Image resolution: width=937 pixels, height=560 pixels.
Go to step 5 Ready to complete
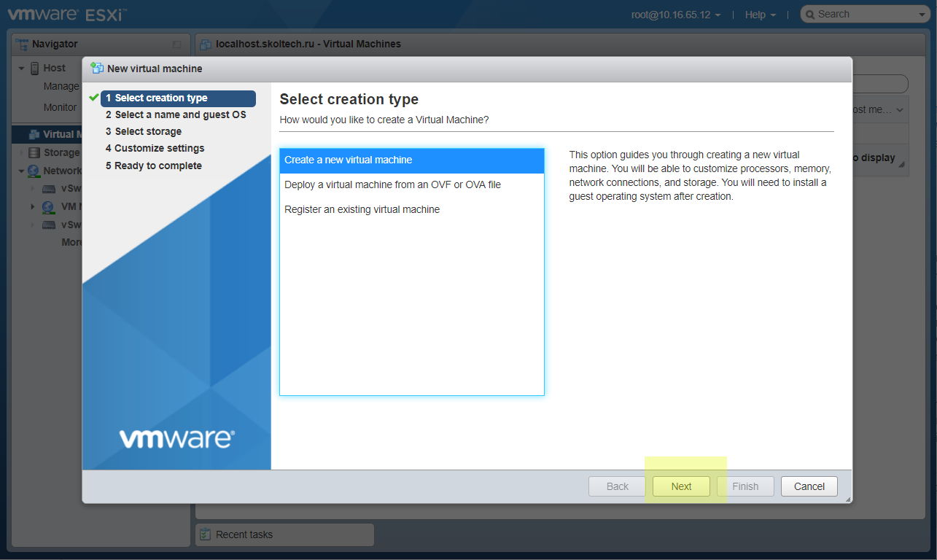point(154,166)
